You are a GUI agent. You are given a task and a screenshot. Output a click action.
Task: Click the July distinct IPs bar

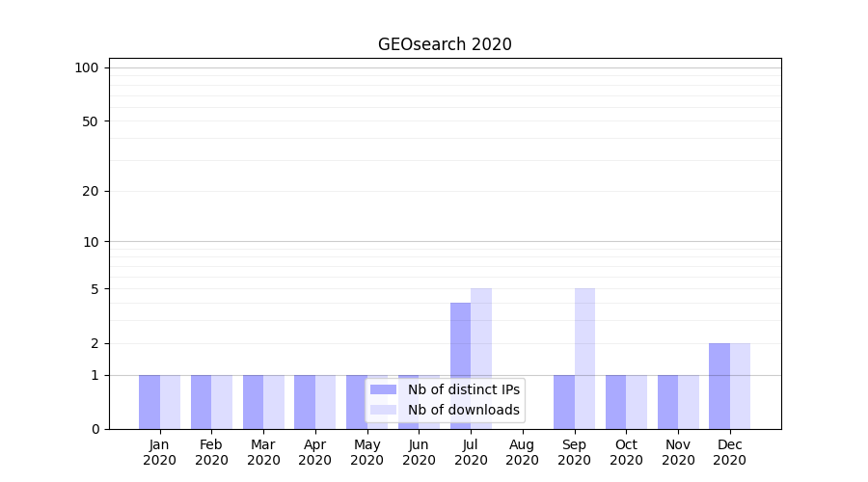tap(460, 366)
